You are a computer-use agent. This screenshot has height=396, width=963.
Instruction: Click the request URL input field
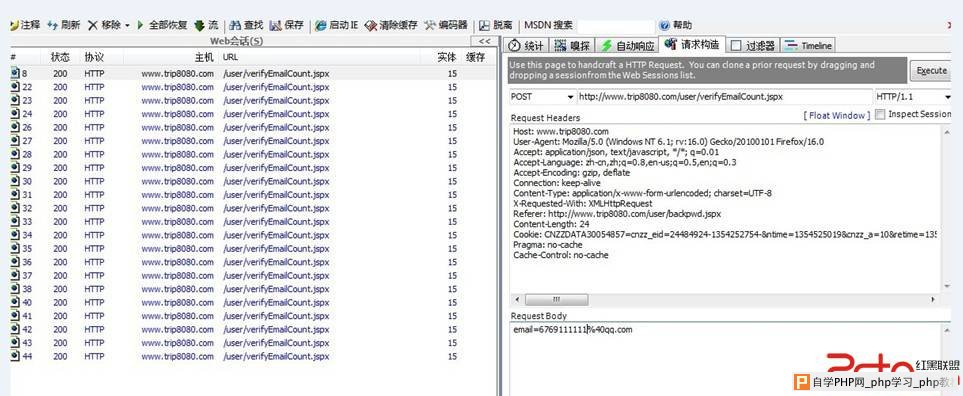click(x=725, y=97)
